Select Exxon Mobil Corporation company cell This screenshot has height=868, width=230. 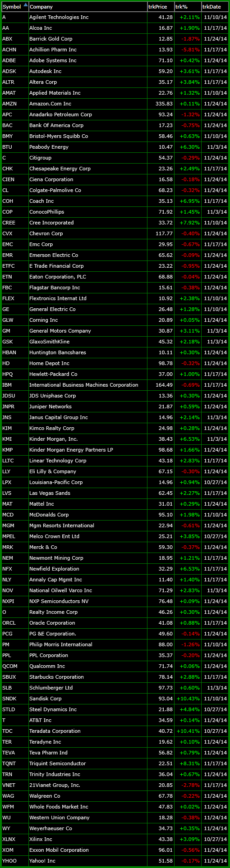click(x=88, y=850)
